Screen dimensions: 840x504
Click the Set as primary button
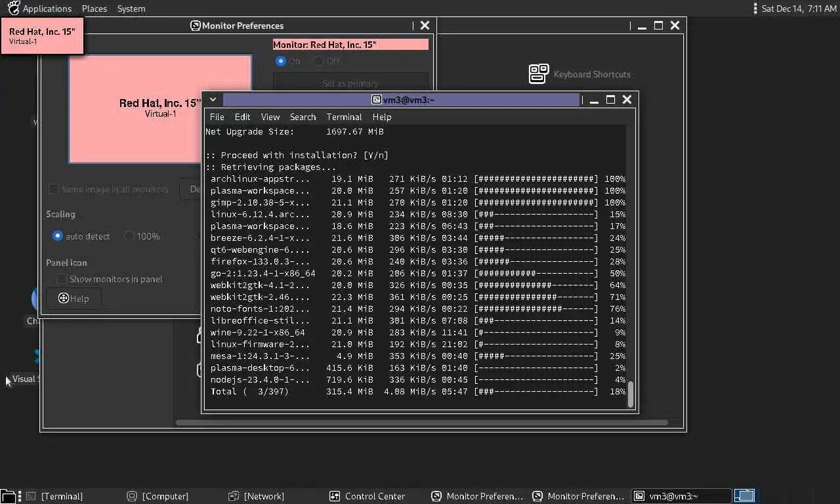[350, 83]
